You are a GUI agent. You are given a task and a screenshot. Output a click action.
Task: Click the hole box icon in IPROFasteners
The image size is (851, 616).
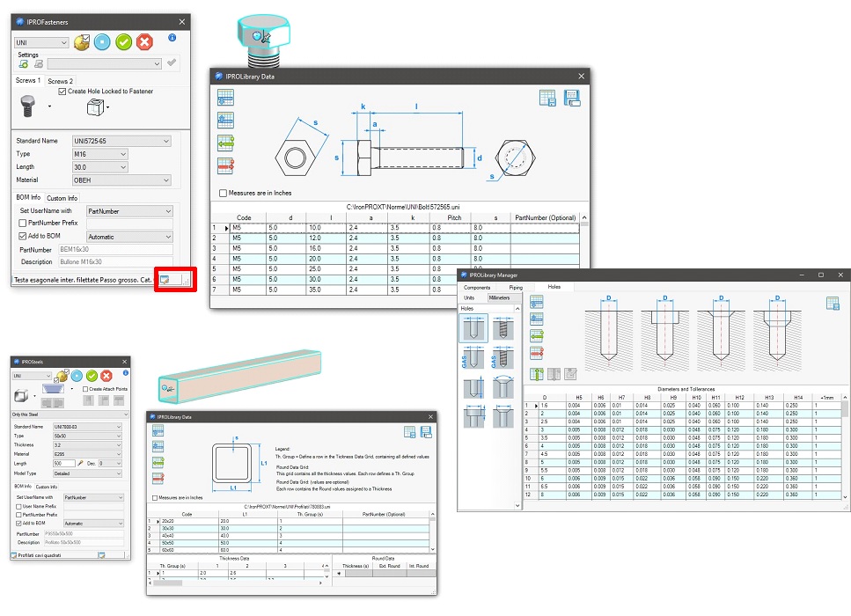point(95,106)
